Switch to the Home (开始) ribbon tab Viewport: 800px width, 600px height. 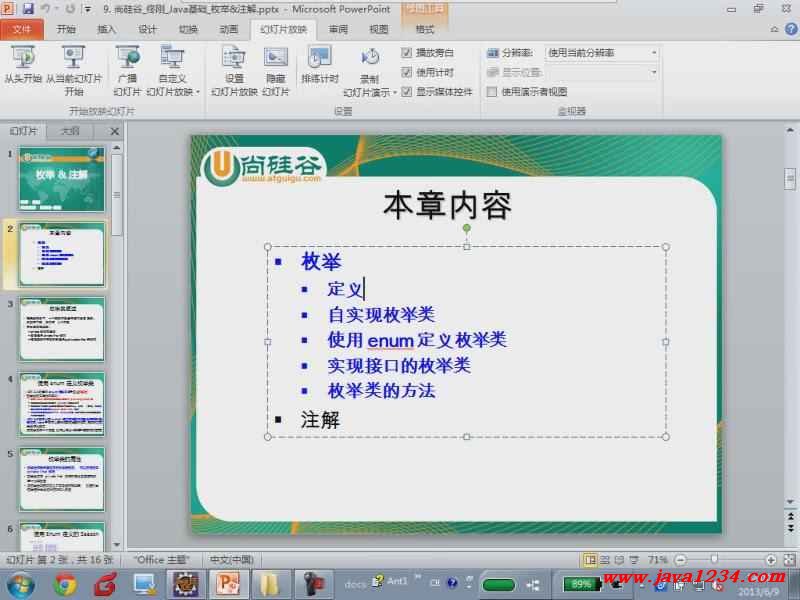(66, 30)
